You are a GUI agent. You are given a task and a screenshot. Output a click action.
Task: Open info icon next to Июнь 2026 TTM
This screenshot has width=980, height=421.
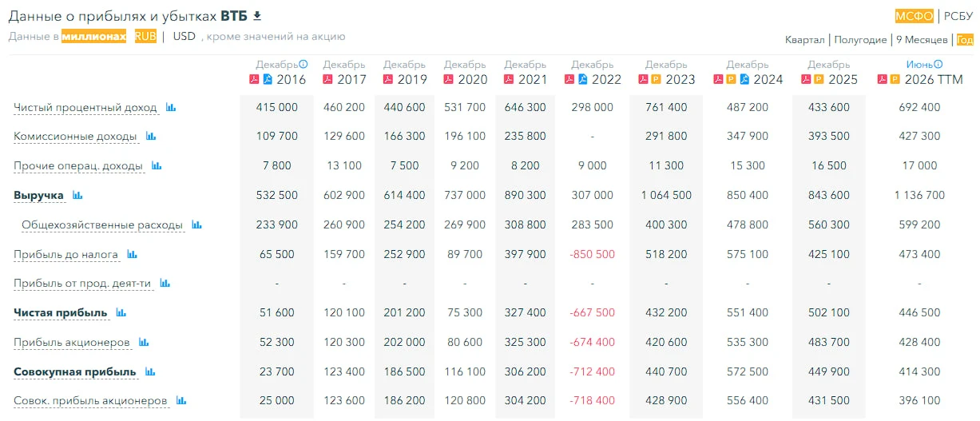click(938, 65)
